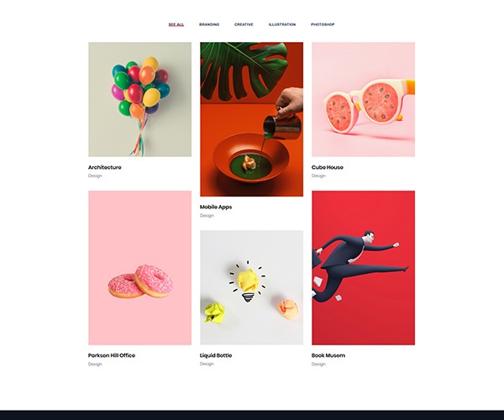This screenshot has width=504, height=420.
Task: Go to the Cube House project
Action: click(328, 167)
